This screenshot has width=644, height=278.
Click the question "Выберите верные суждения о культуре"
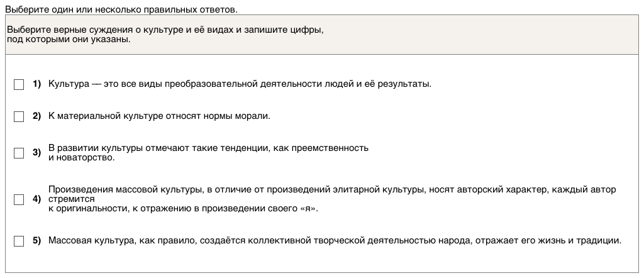pos(165,30)
